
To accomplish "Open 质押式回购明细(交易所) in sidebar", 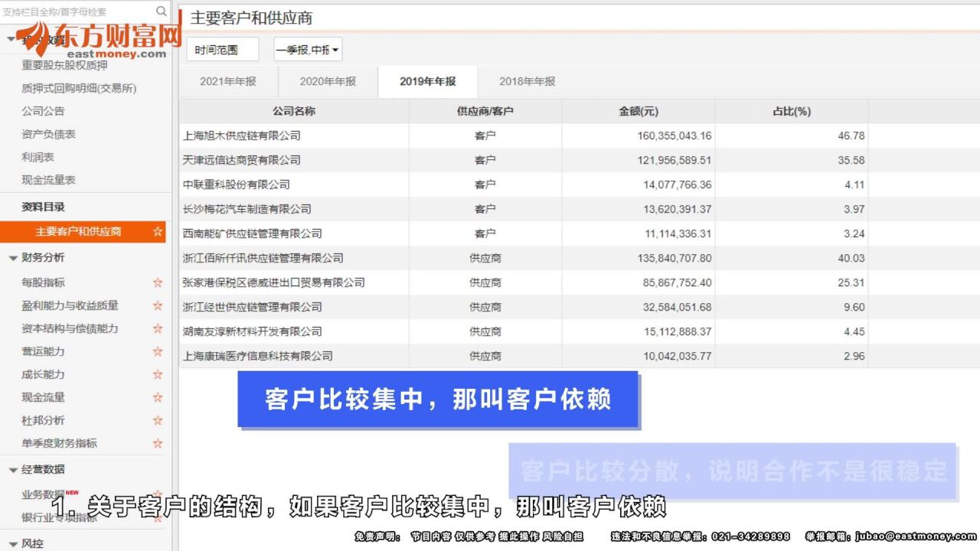I will pos(79,88).
